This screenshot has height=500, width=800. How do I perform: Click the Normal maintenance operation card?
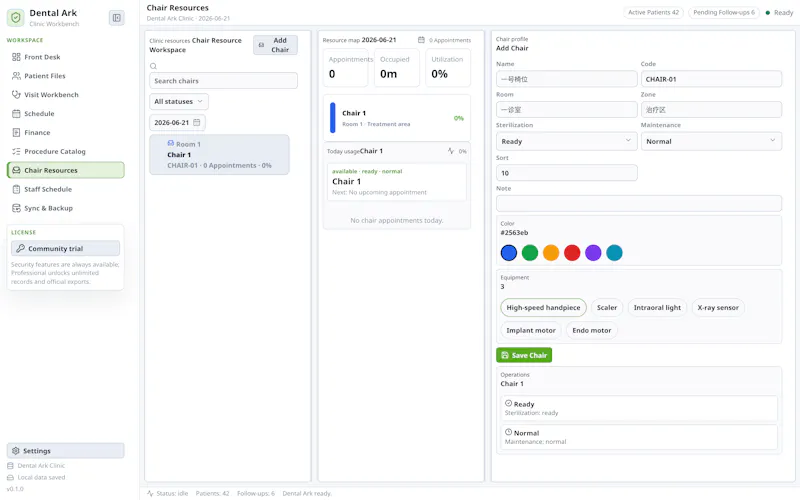[639, 437]
